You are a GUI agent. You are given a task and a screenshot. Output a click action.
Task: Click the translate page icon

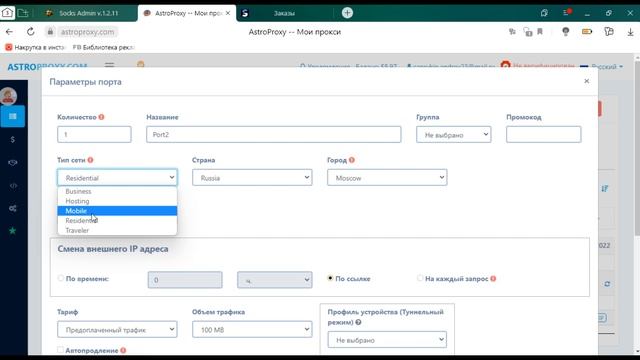[512, 31]
